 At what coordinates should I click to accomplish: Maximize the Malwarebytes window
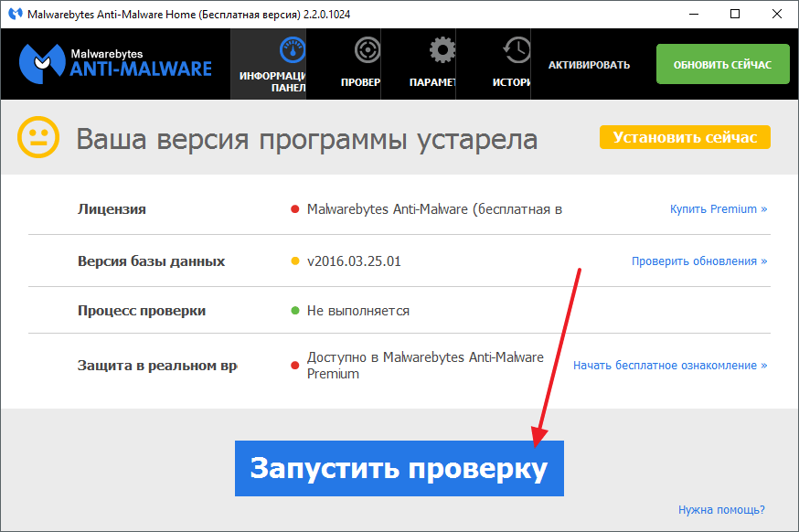click(x=735, y=15)
